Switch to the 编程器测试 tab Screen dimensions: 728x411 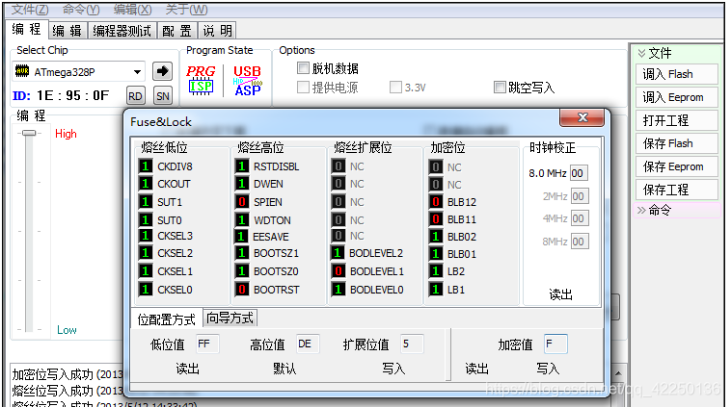coord(122,31)
